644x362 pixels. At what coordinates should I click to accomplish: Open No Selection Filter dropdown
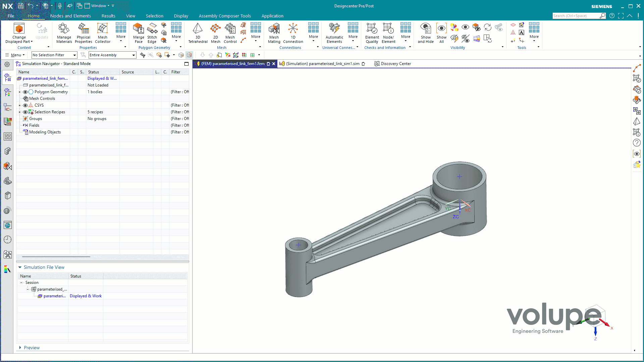click(54, 55)
